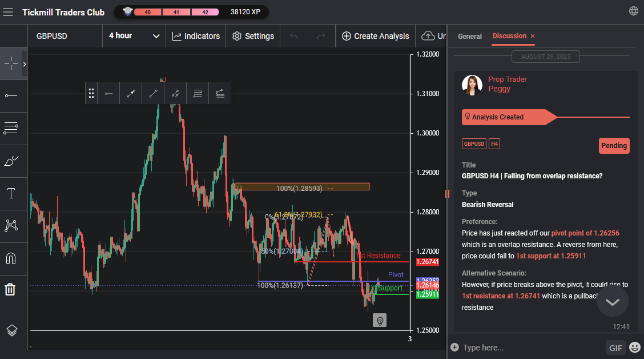Viewport: 644px width, 359px height.
Task: Open the emoji picker
Action: coord(634,348)
